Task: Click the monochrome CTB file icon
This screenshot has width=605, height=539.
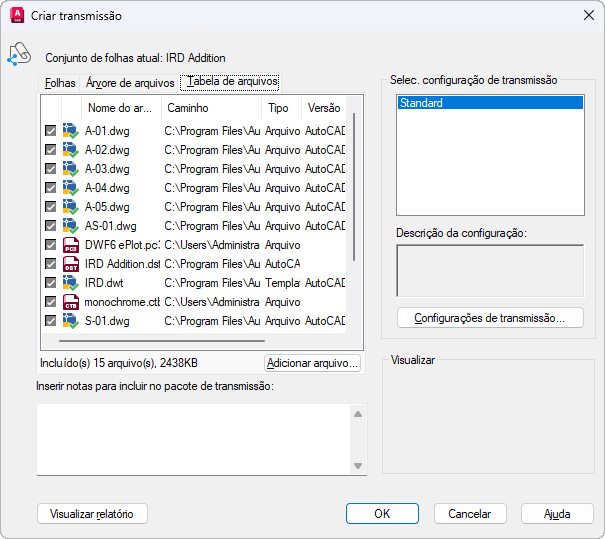Action: 70,302
